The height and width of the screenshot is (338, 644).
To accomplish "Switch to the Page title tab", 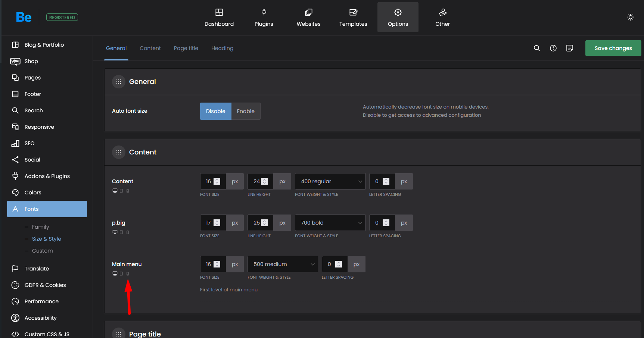I will click(x=186, y=48).
